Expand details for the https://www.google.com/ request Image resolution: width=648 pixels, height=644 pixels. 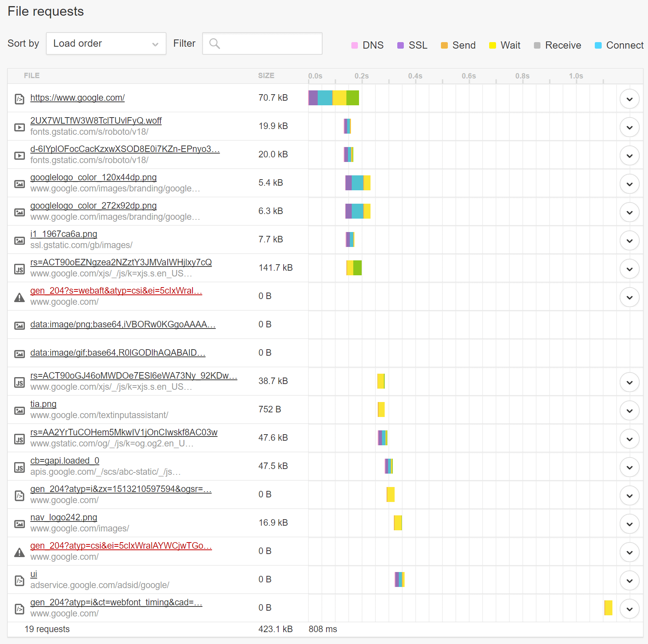point(629,98)
